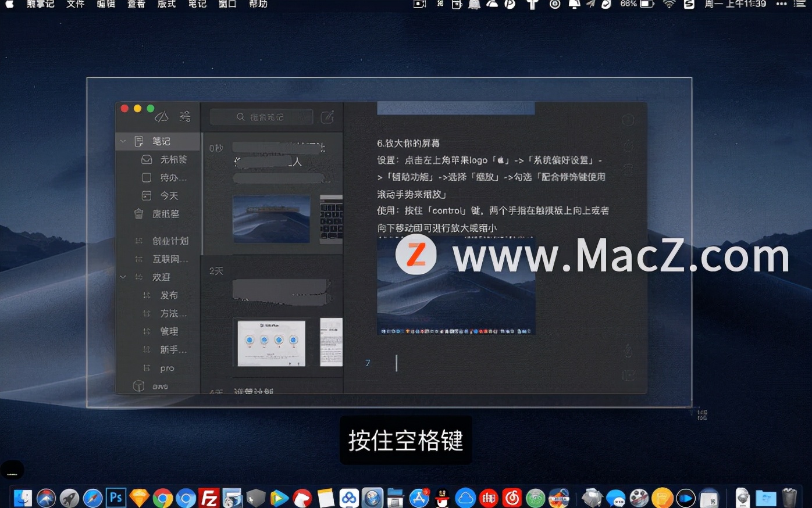Click the Wi-Fi status icon in menu bar

click(669, 5)
